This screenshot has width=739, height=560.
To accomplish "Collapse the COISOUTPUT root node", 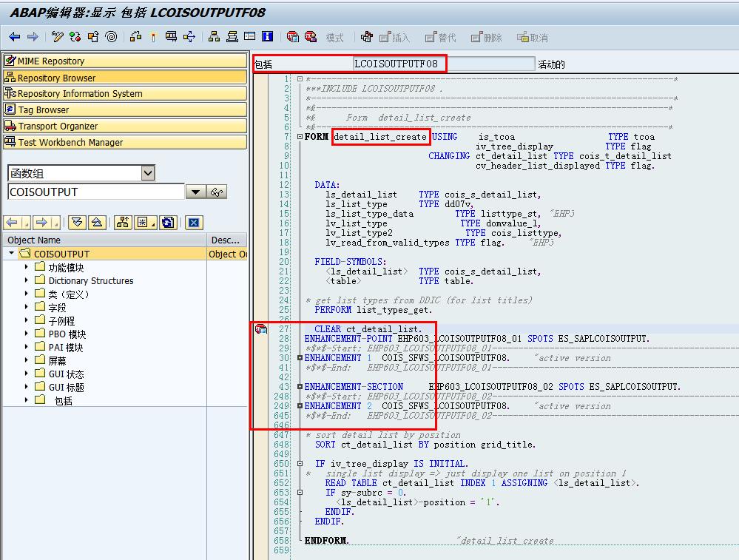I will point(11,253).
